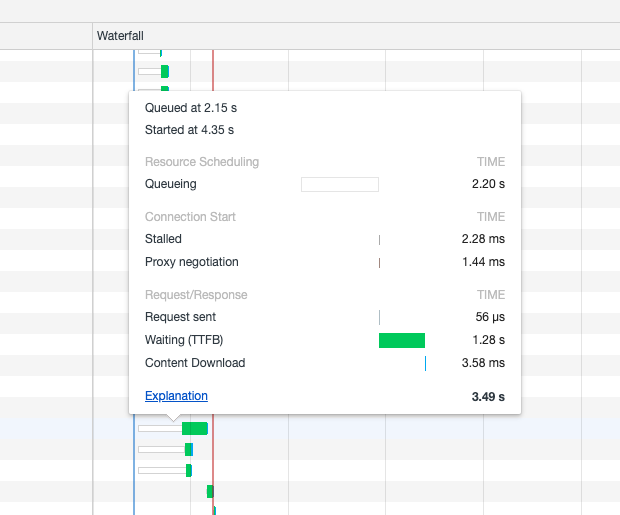
Task: Click the green Waiting (TTFB) bar
Action: [401, 340]
